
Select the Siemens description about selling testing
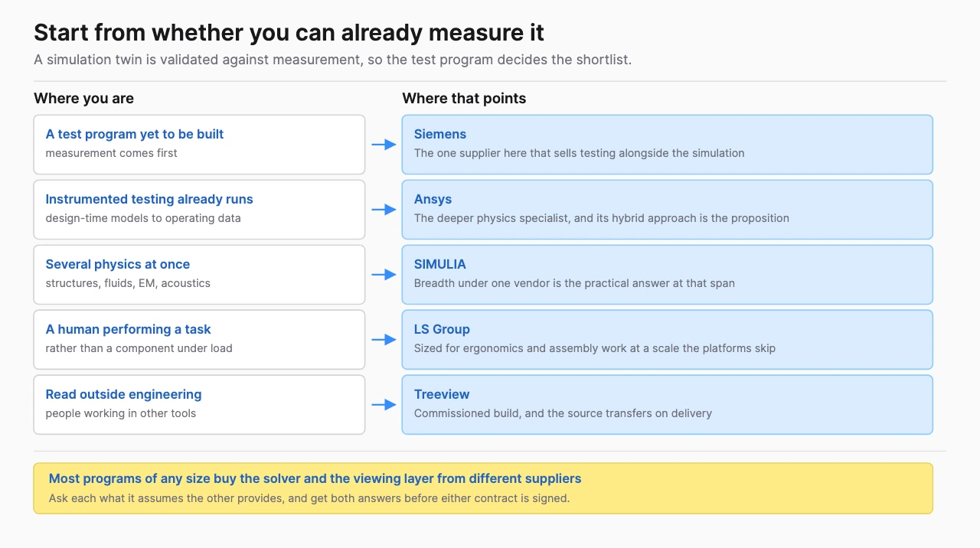tap(580, 153)
